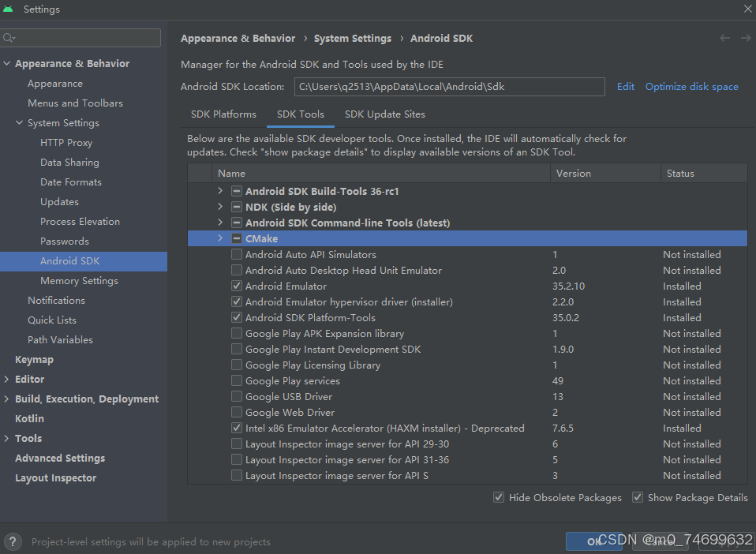Screen dimensions: 756x554
Task: Check Google USB Driver checkbox
Action: point(237,396)
